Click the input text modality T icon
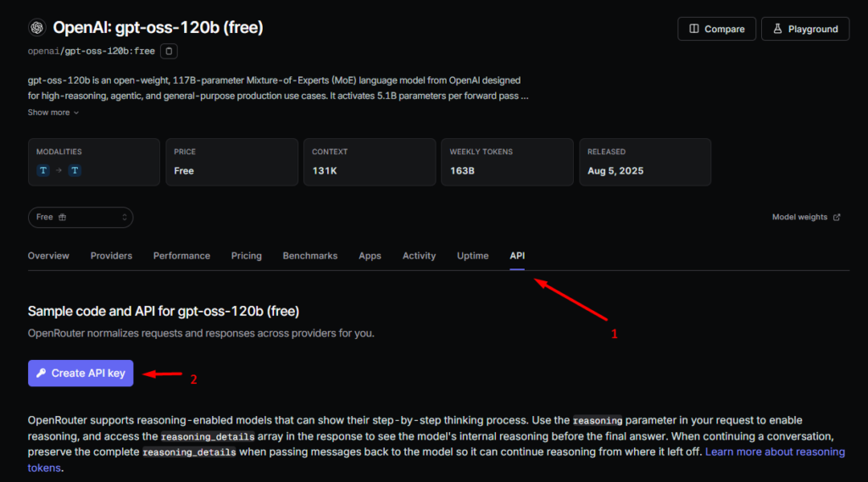 [43, 170]
